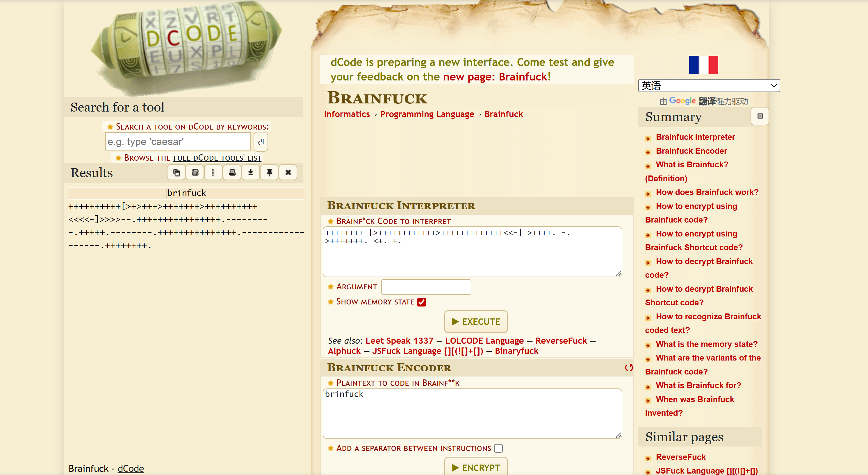Click the plaintext textarea resize corner
Image resolution: width=868 pixels, height=475 pixels.
[618, 435]
